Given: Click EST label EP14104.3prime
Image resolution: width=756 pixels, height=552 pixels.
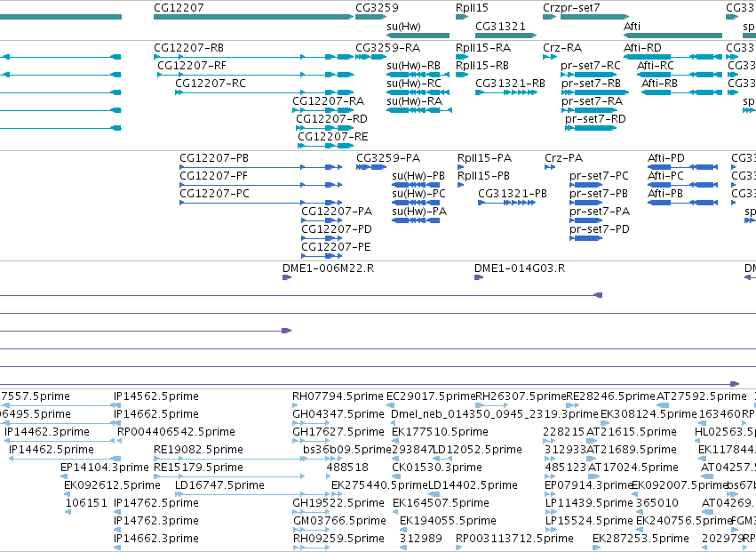Looking at the screenshot, I should tap(105, 468).
